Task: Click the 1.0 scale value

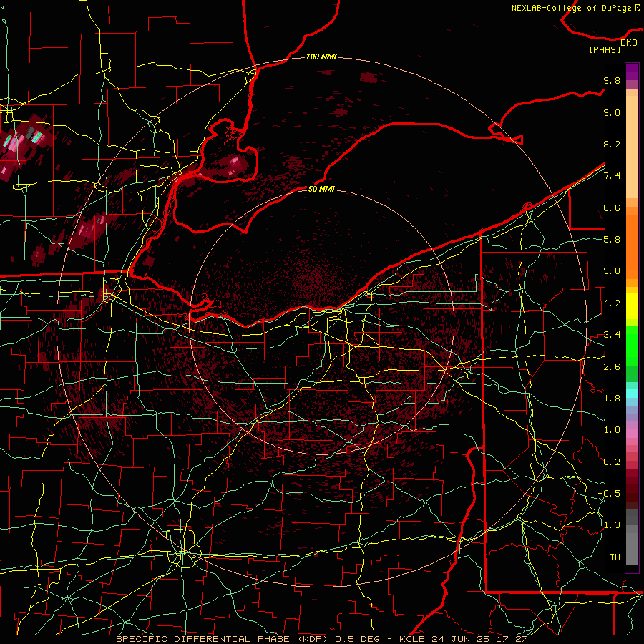Action: click(x=612, y=430)
